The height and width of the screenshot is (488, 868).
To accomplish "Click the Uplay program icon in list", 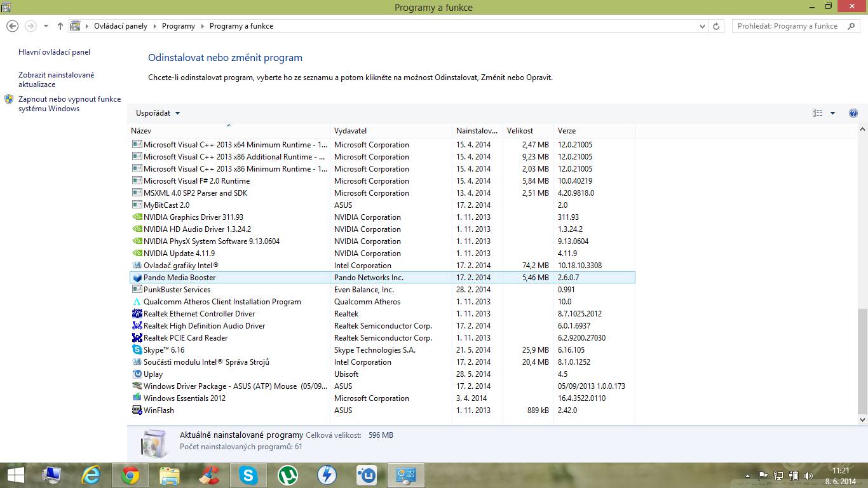I will (137, 374).
